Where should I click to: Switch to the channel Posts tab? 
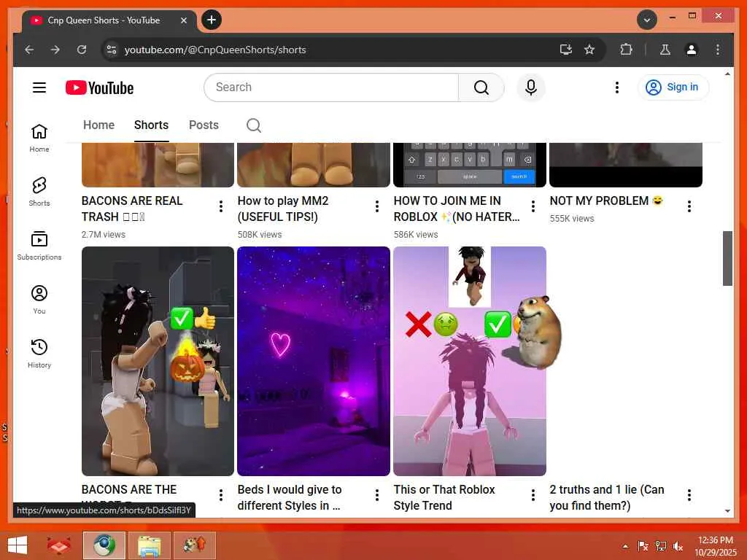point(204,125)
